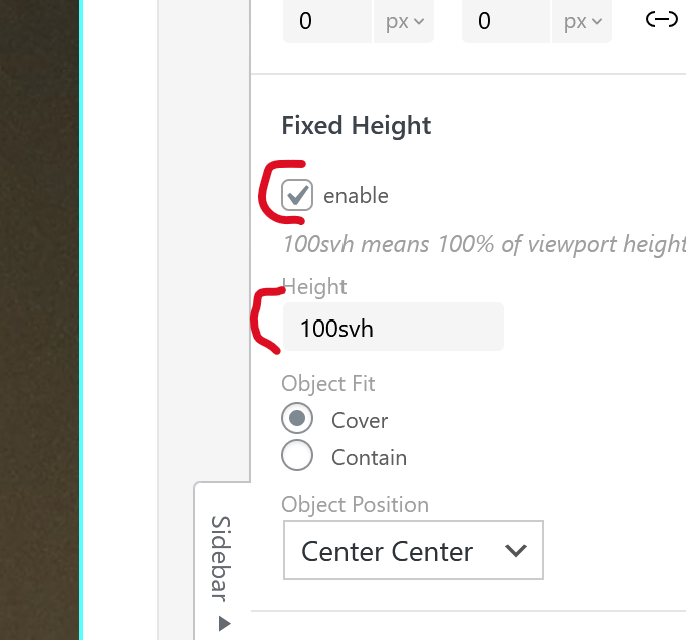
Task: Open the vertical Sidebar tab
Action: 222,558
